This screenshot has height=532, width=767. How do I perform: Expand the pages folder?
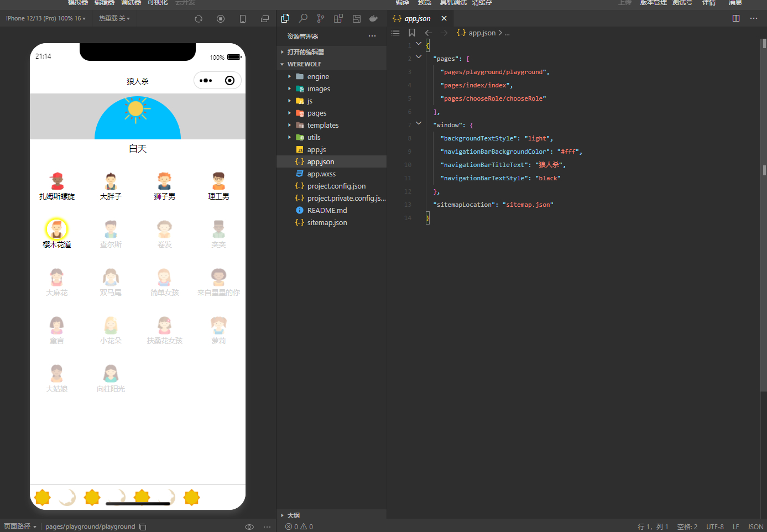(x=331, y=113)
